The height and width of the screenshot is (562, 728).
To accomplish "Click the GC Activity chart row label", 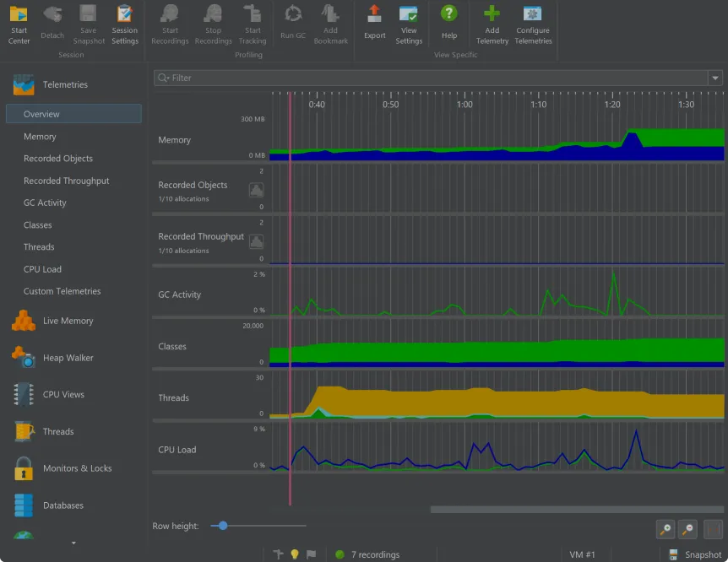I will [x=179, y=295].
